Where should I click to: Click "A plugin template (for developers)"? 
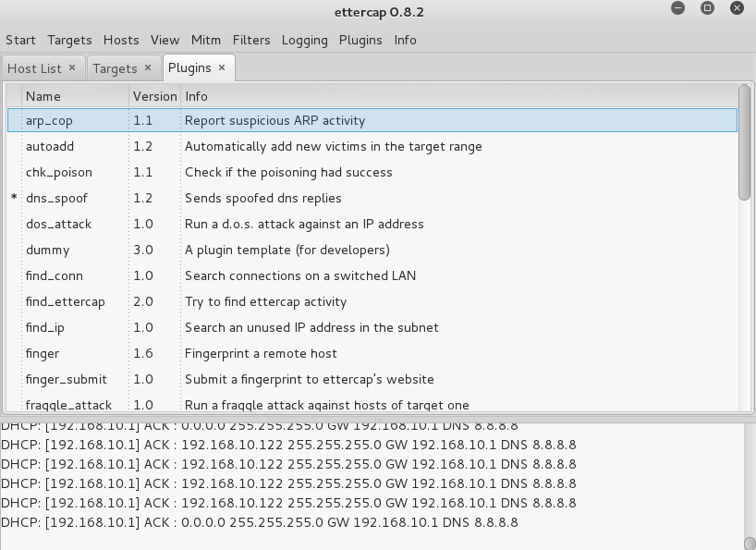pyautogui.click(x=287, y=251)
